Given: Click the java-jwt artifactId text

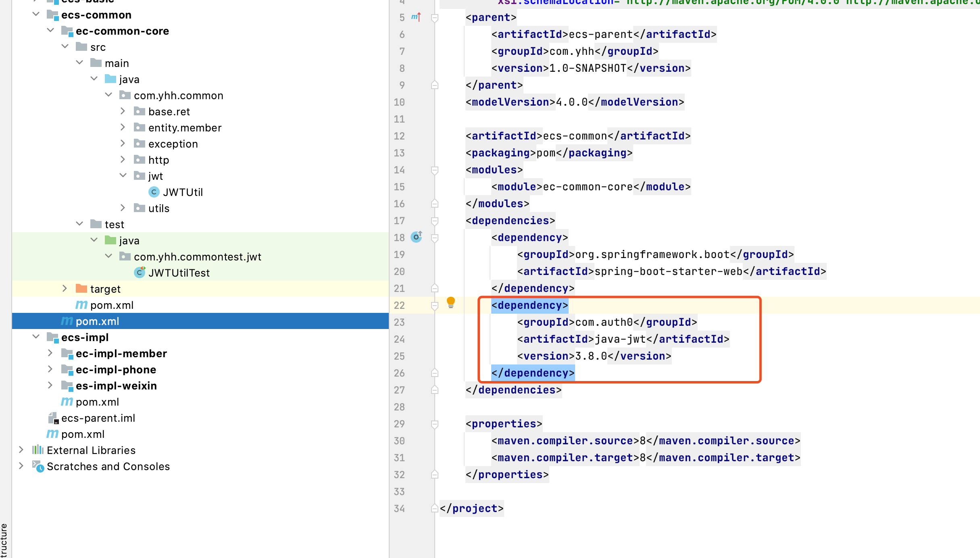Looking at the screenshot, I should [x=620, y=339].
